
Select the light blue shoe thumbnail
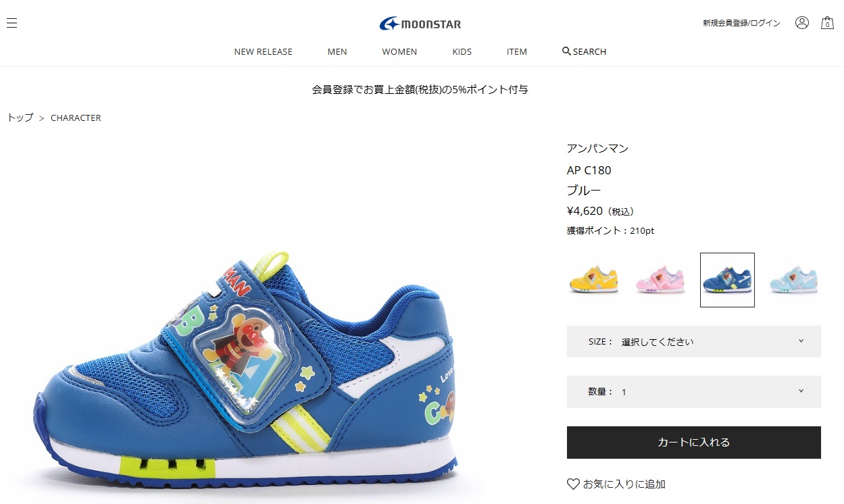[x=794, y=280]
